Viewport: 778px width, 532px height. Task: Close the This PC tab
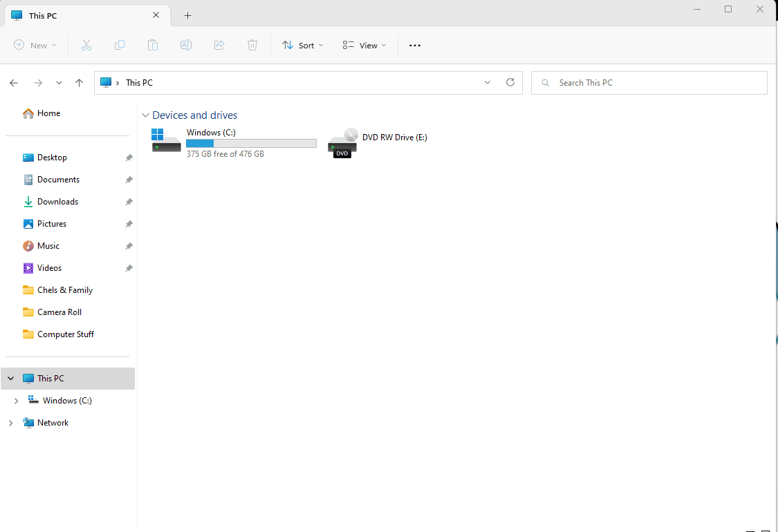tap(156, 15)
